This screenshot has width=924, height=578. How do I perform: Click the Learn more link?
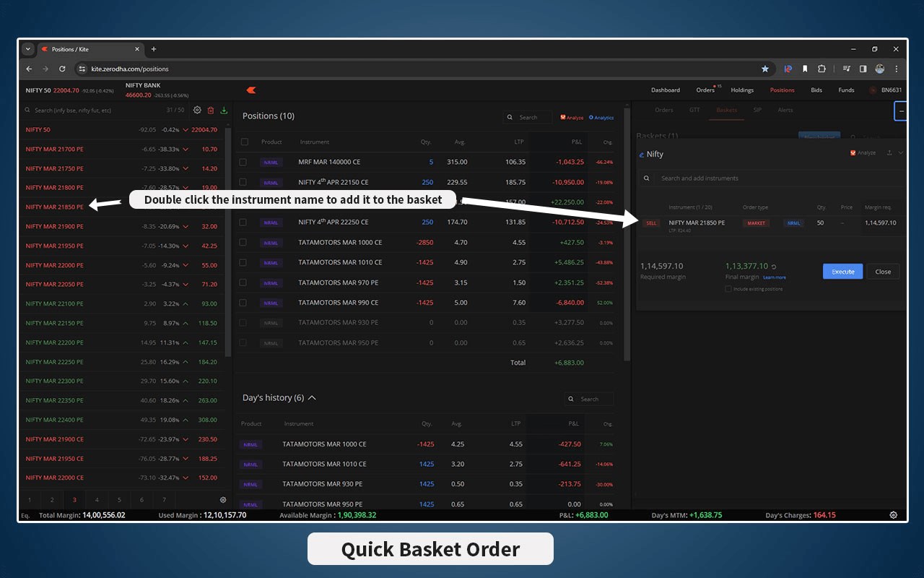coord(775,277)
